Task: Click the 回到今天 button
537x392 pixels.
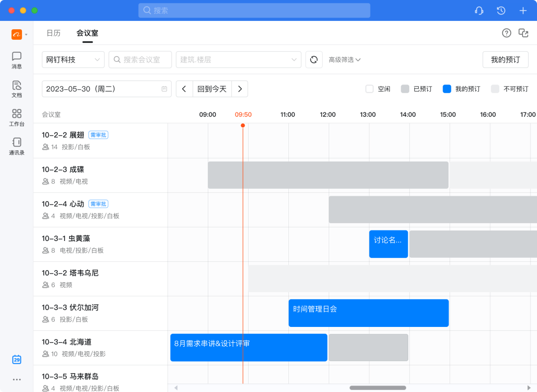Action: tap(212, 89)
